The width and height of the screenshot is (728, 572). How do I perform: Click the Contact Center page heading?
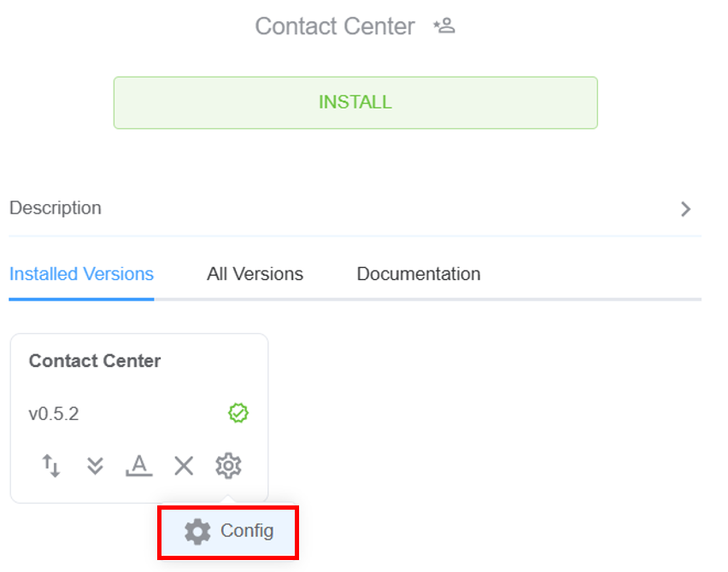[335, 26]
